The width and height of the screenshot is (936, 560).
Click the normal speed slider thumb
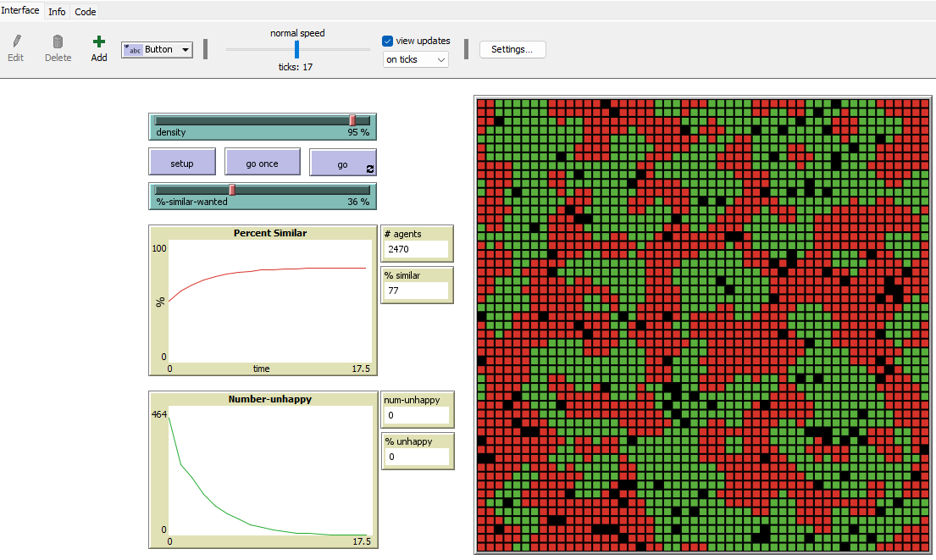point(296,49)
